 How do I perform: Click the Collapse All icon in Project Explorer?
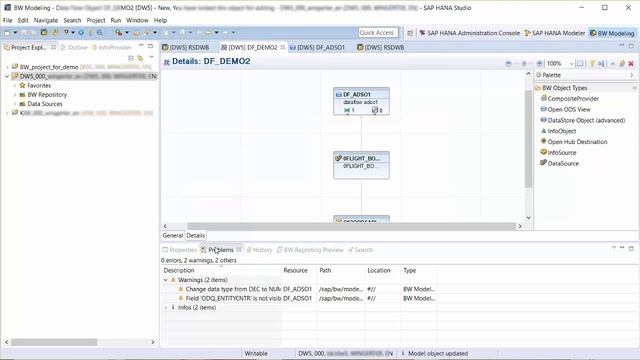click(131, 58)
